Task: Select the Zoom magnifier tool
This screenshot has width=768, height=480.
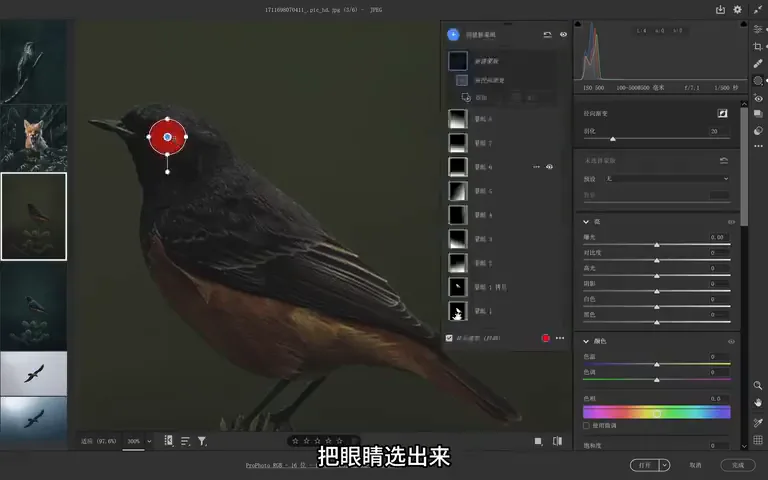Action: click(758, 385)
